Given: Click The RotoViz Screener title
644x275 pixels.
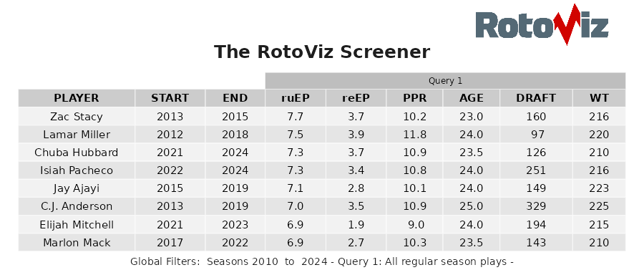Looking at the screenshot, I should [x=322, y=52].
